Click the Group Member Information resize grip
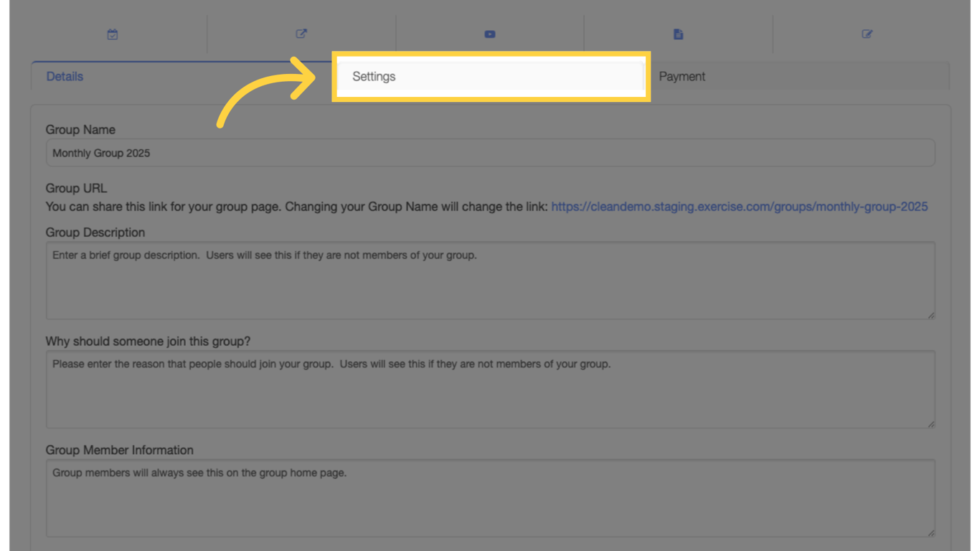 click(x=931, y=534)
